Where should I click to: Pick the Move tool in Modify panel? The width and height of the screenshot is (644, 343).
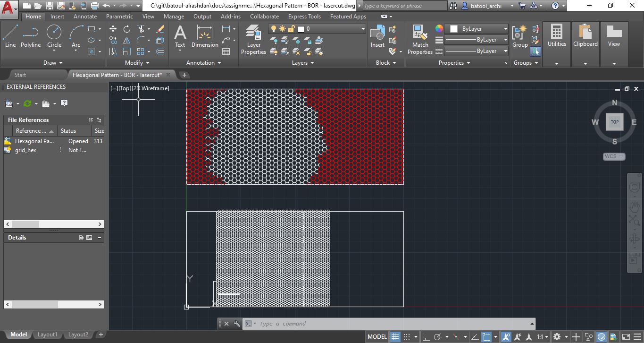[x=113, y=29]
